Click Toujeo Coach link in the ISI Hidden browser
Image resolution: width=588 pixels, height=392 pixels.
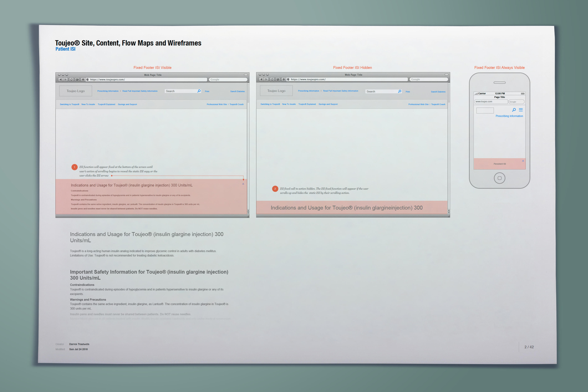pyautogui.click(x=438, y=105)
